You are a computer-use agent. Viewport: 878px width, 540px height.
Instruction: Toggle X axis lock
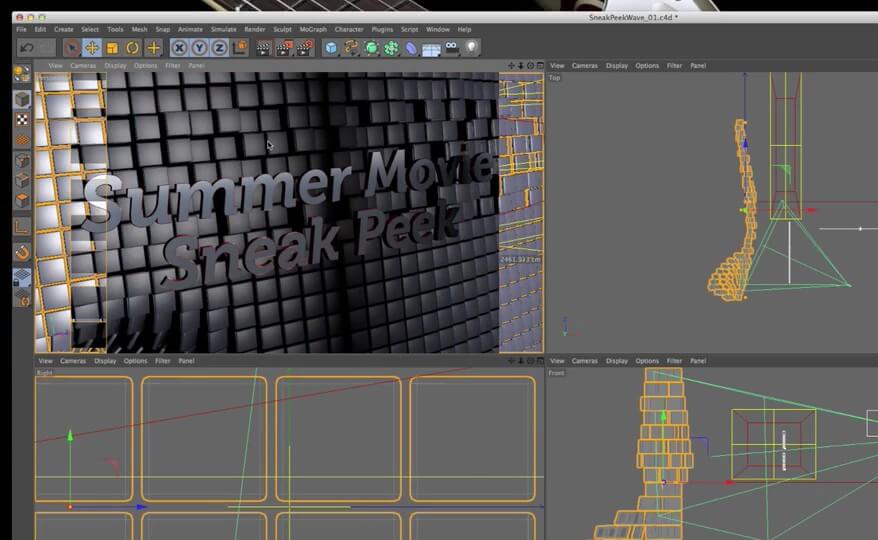tap(179, 47)
